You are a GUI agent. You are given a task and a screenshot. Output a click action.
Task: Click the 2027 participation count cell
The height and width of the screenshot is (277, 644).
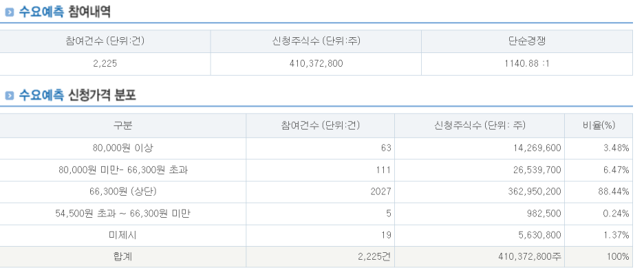321,192
